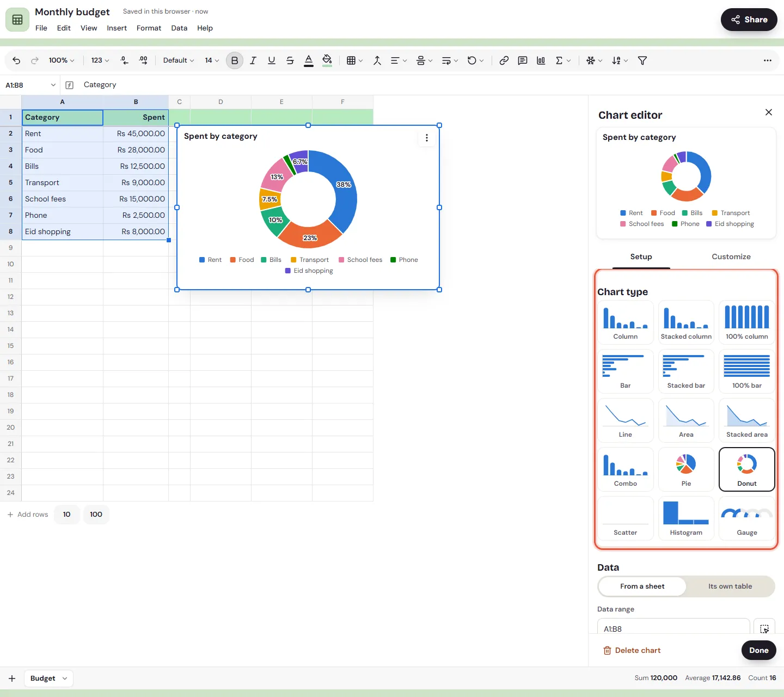The width and height of the screenshot is (784, 697).
Task: Click the formula icon beside the cell reference
Action: tap(70, 85)
